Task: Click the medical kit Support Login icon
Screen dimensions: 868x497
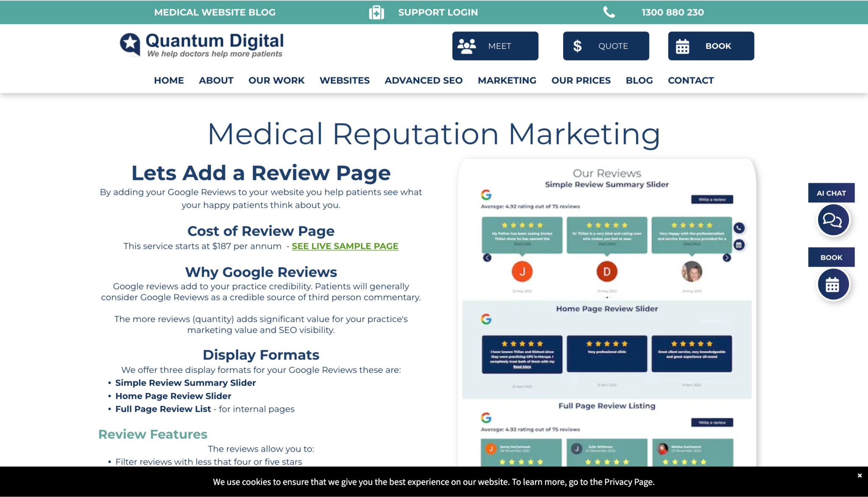Action: tap(376, 12)
